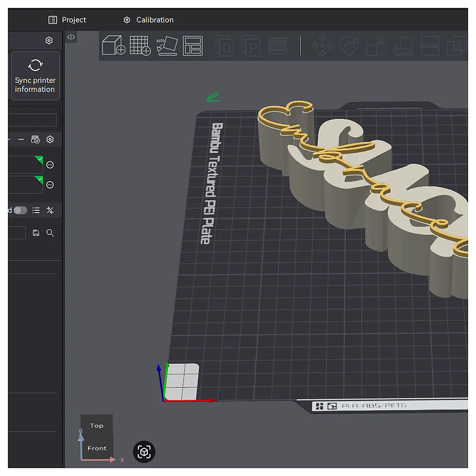The height and width of the screenshot is (476, 476).
Task: Show the settings list icon beside the toggle
Action: [36, 210]
